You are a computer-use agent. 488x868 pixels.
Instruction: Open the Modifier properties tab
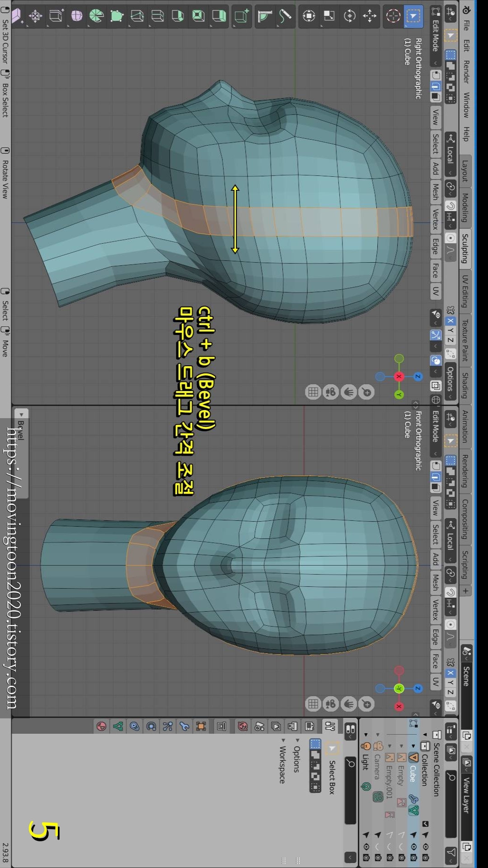[184, 726]
